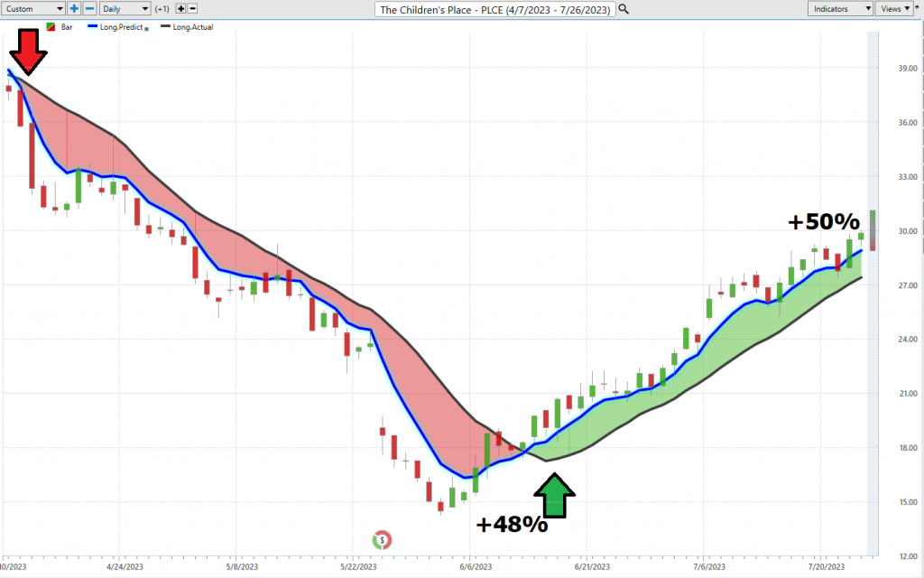Click the dollar-sign earnings marker icon
This screenshot has height=578, width=924.
point(382,540)
